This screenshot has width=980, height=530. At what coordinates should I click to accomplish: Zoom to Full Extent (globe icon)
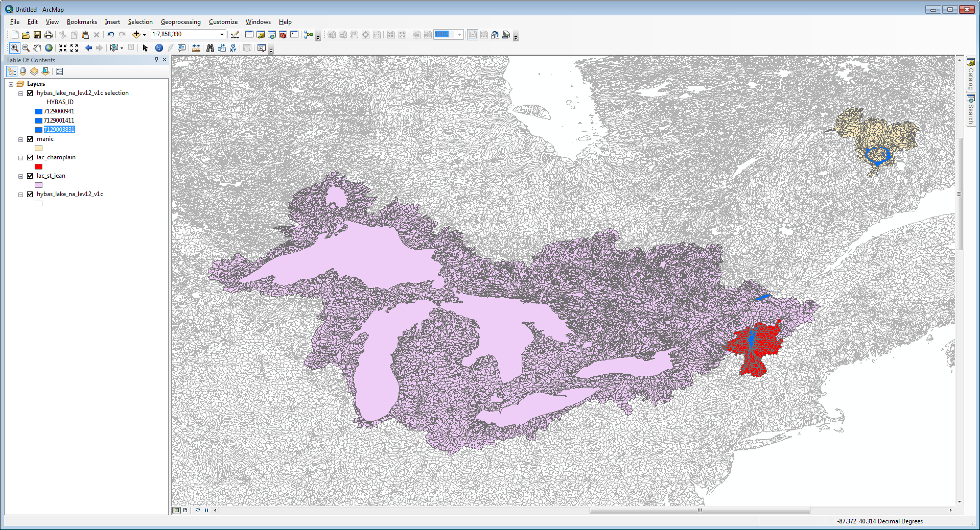click(x=49, y=47)
